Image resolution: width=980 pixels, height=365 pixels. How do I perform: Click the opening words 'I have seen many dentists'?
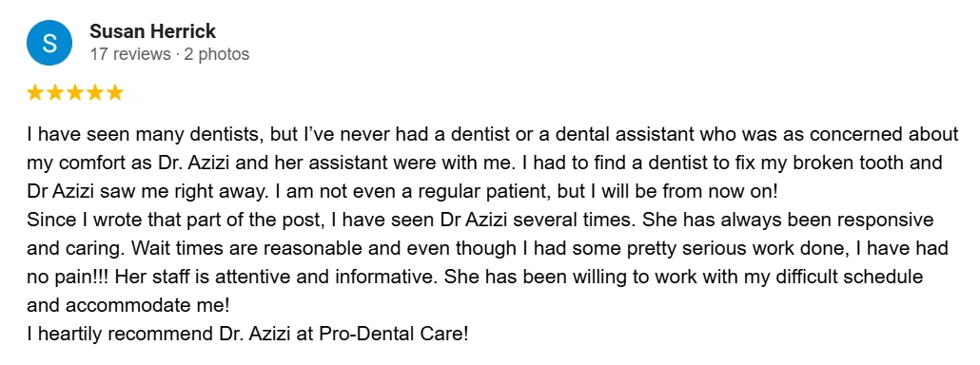point(140,134)
